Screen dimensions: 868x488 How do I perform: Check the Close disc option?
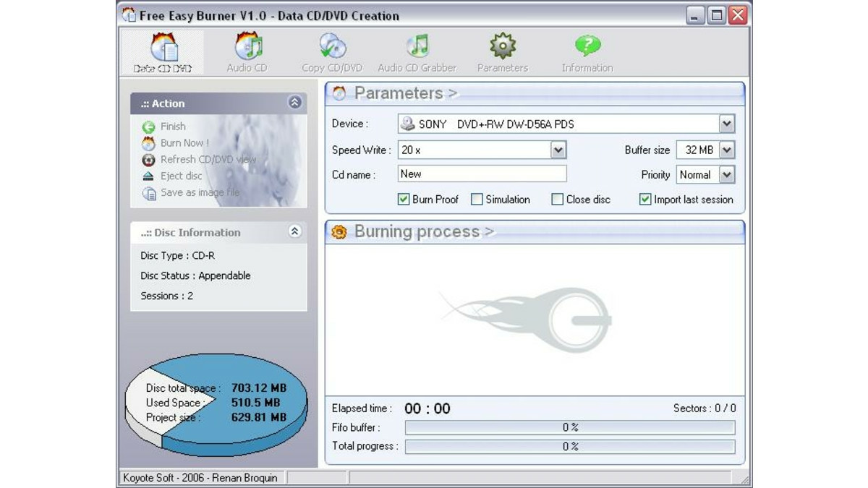coord(557,199)
